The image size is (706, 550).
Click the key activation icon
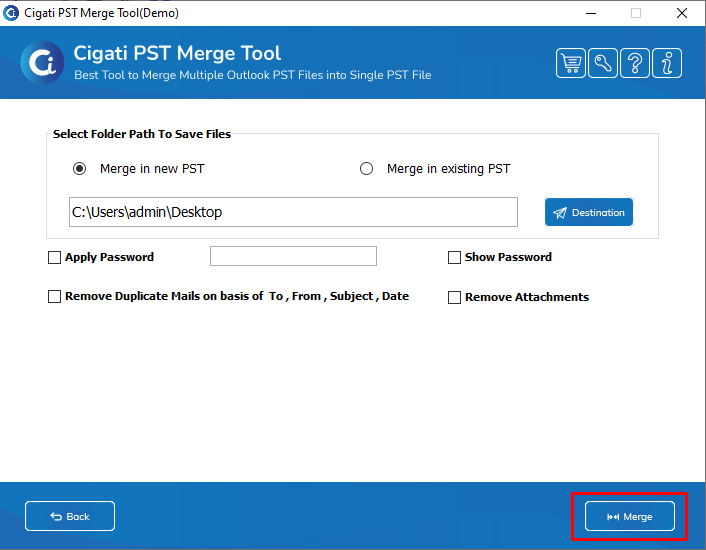click(602, 63)
